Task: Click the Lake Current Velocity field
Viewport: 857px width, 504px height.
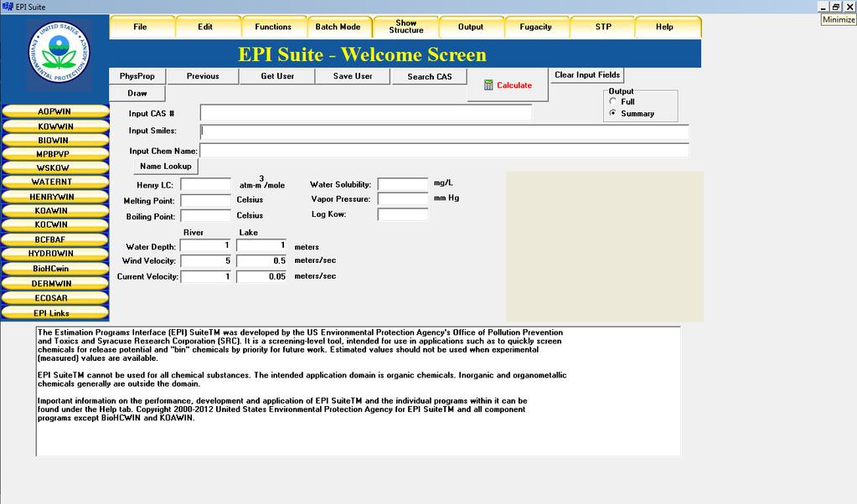Action: tap(262, 277)
